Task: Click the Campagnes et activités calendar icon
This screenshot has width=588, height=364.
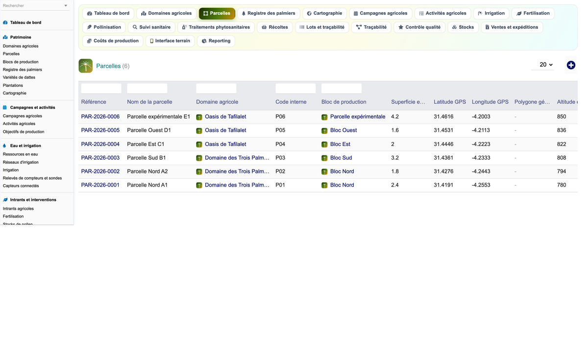Action: [x=5, y=107]
